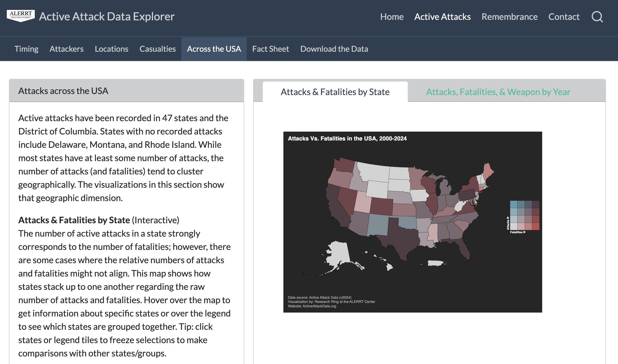
Task: Click the ALERRT logo
Action: [x=21, y=16]
